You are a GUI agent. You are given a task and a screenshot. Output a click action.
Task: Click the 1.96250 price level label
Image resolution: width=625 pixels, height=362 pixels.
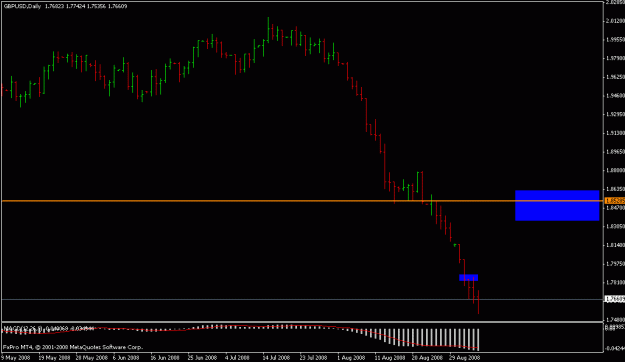(x=615, y=77)
